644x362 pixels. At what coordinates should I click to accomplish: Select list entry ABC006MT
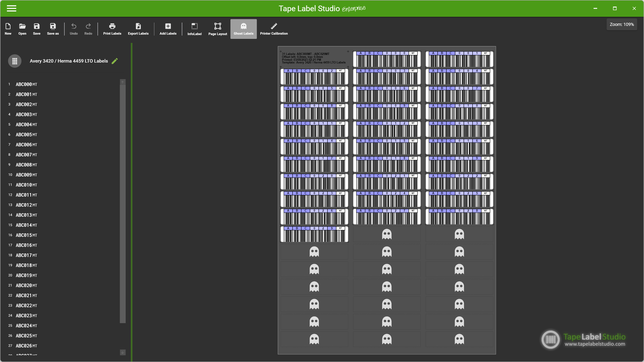[x=26, y=145]
